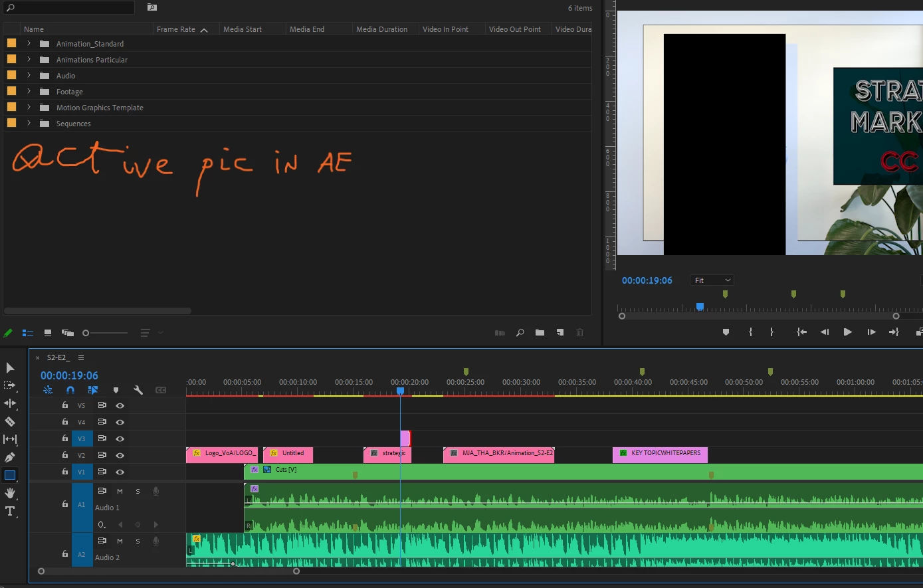Open Timeline Display Settings wrench
923x588 pixels.
tap(138, 390)
